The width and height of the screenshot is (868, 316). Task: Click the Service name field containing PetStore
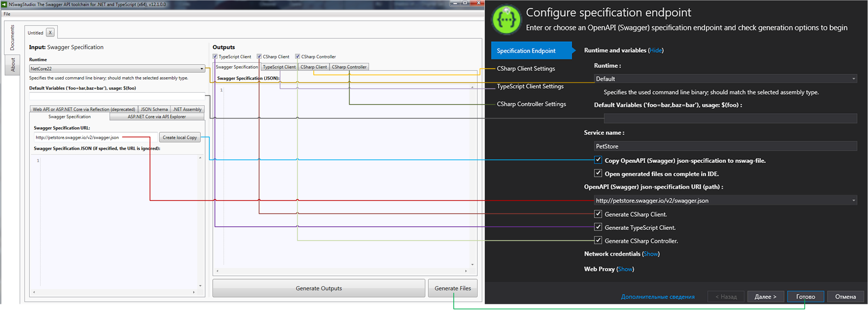click(725, 146)
